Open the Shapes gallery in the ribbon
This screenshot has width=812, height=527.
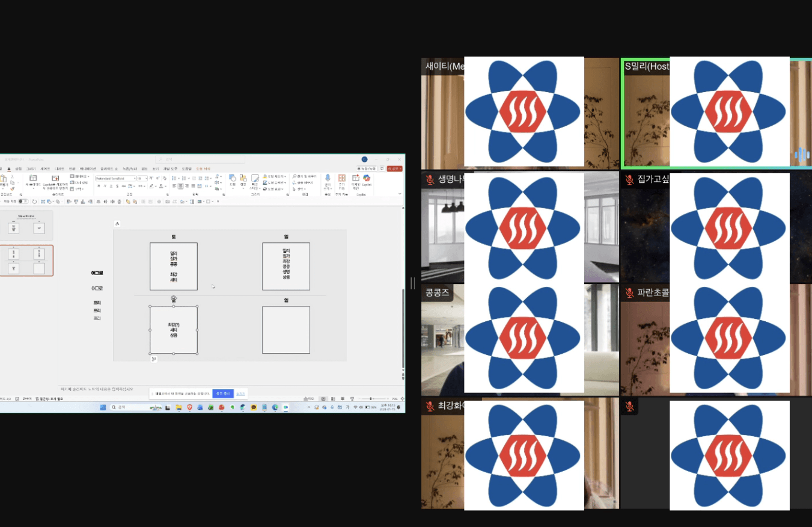(x=232, y=179)
